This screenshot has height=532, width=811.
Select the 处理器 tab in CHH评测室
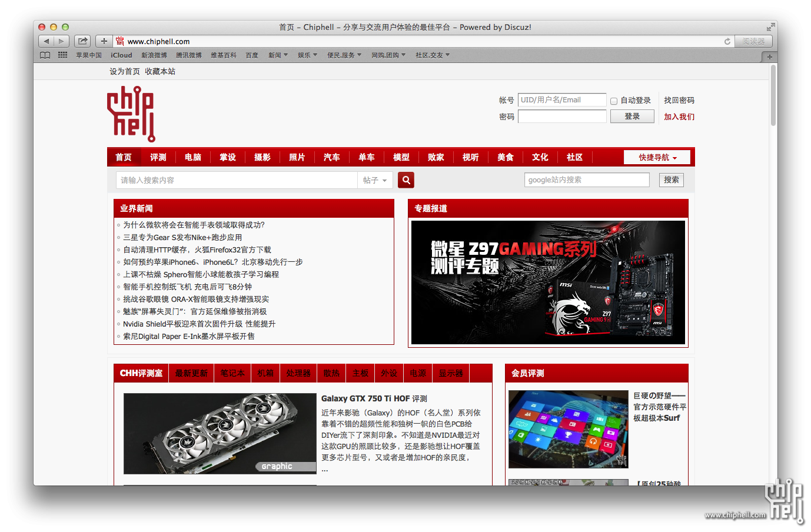click(298, 373)
